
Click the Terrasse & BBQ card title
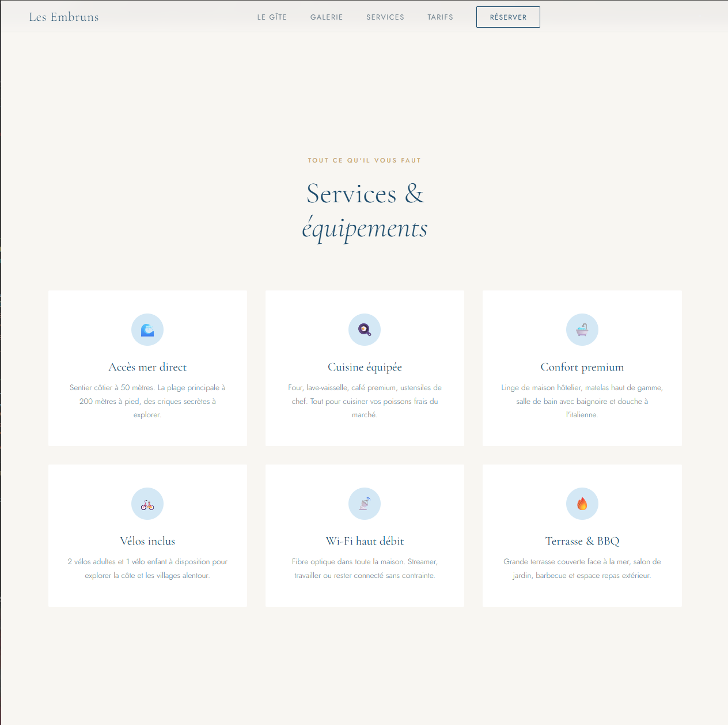[x=582, y=541]
